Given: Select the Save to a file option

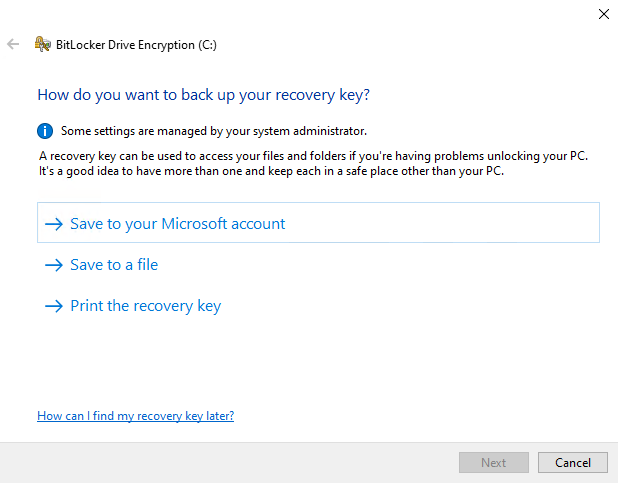Looking at the screenshot, I should (x=114, y=265).
